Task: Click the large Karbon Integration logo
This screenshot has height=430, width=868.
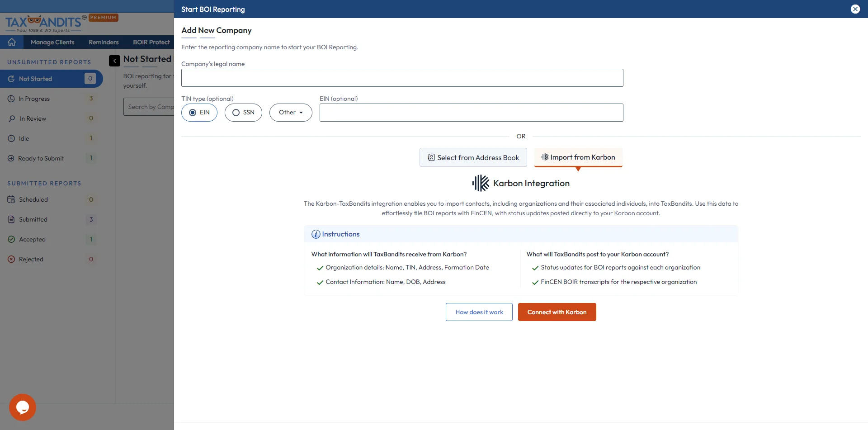Action: coord(481,183)
